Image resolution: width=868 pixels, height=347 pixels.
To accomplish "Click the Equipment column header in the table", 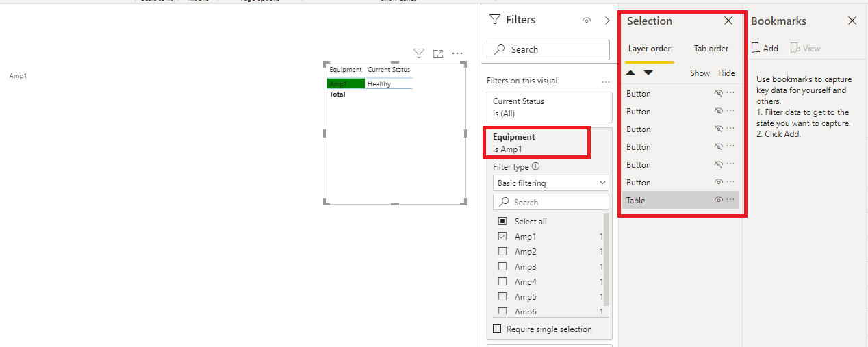I will pyautogui.click(x=346, y=70).
